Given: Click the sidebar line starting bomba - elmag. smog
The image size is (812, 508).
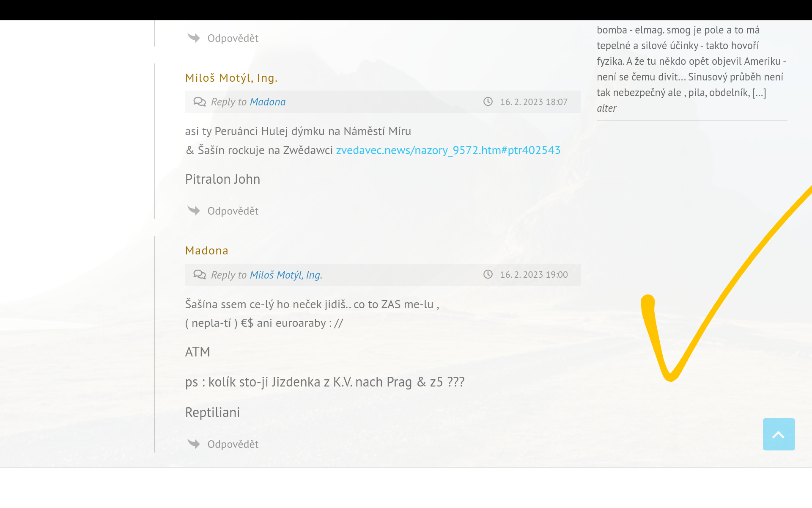Looking at the screenshot, I should [678, 30].
